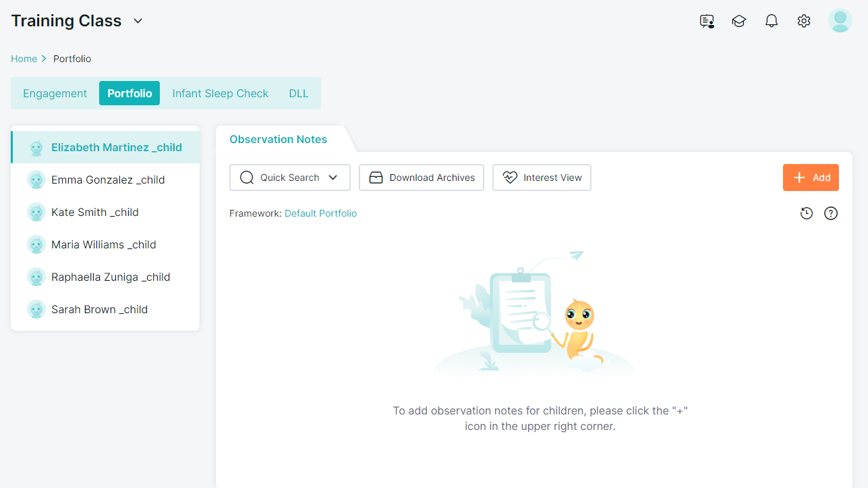
Task: Select Raphaella Zuniga _child from list
Action: point(111,277)
